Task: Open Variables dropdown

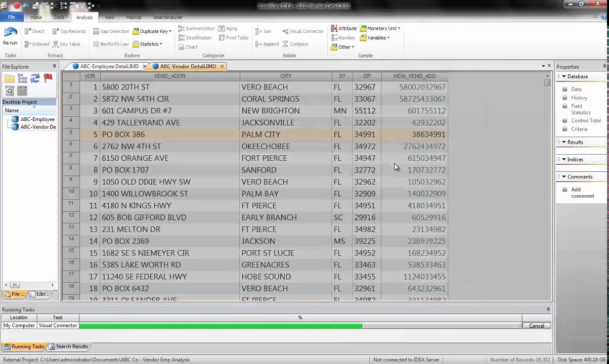Action: click(x=375, y=37)
